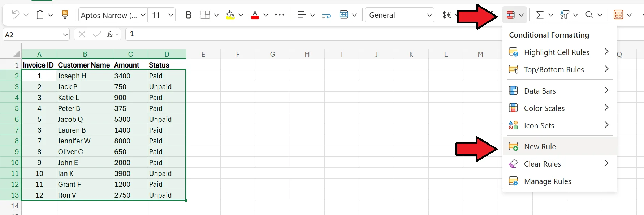Open Data Bars submenu
Screen dimensions: 644x215
pos(559,91)
